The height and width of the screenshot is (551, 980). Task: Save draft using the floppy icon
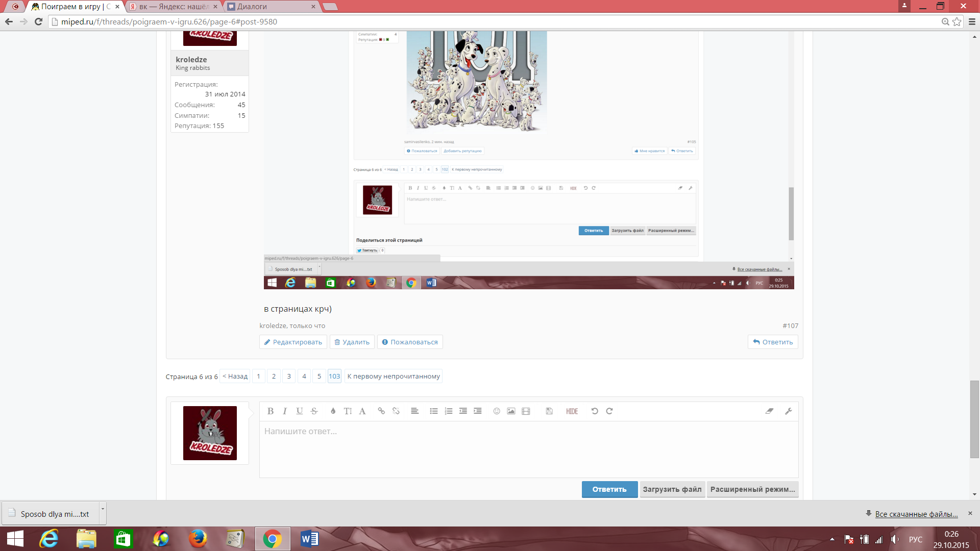click(549, 411)
